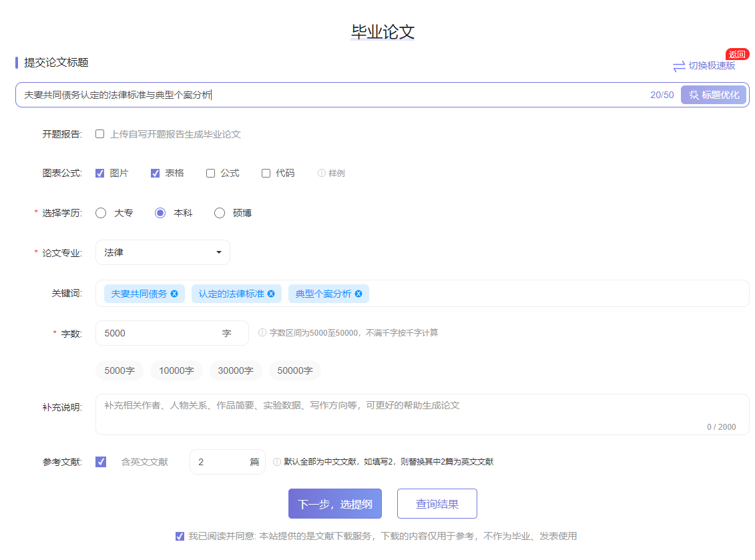This screenshot has height=560, width=755.
Task: Click the English references count field
Action: [227, 462]
